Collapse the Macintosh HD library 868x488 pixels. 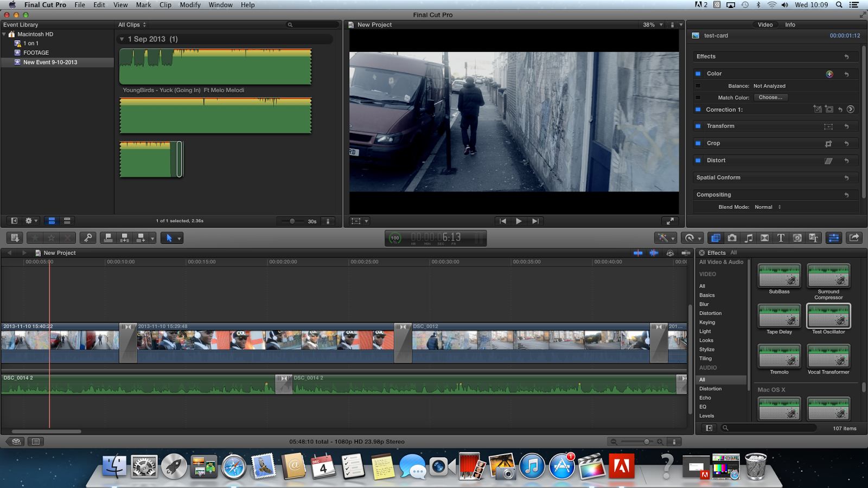click(4, 34)
